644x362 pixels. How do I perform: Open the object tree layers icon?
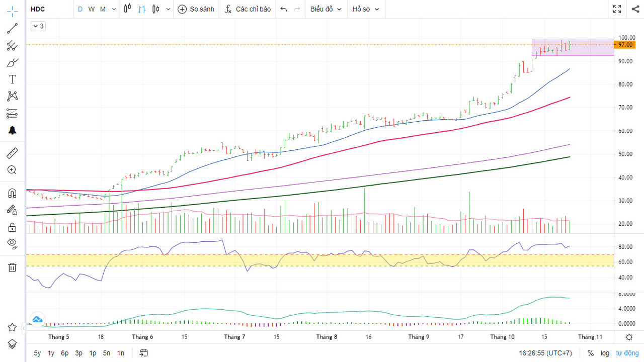(x=12, y=344)
